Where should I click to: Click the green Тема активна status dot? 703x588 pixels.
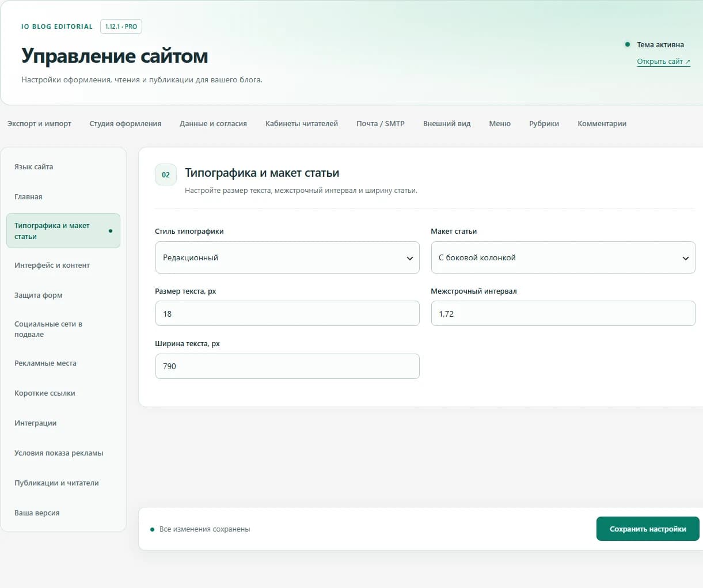(x=628, y=44)
